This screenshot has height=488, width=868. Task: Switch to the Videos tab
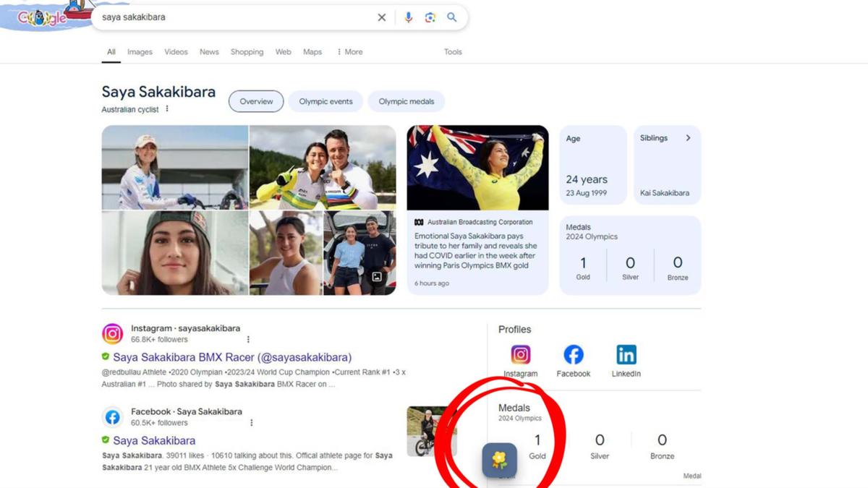point(176,52)
